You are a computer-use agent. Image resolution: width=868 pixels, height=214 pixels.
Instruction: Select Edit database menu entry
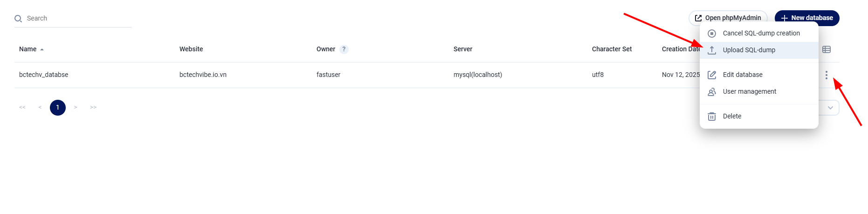click(742, 75)
